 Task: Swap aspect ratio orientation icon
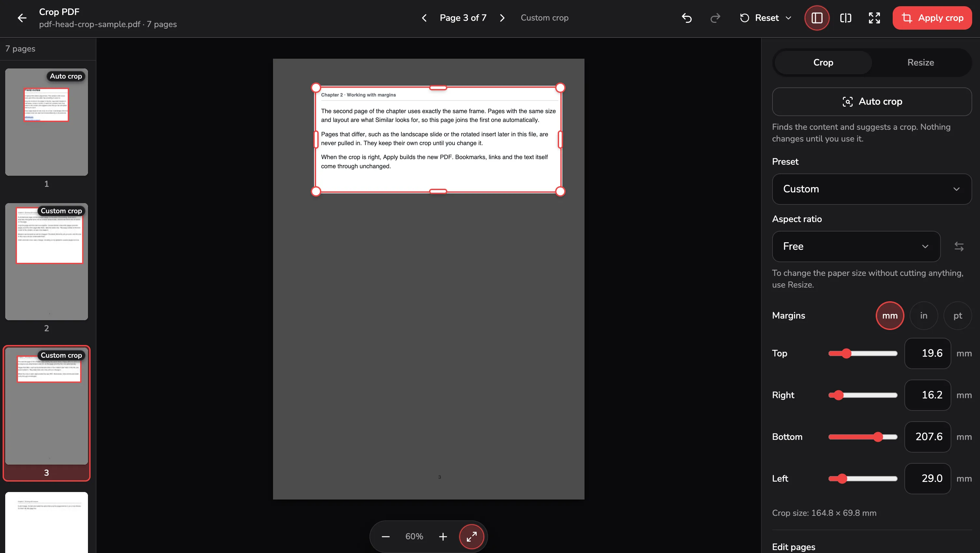pos(959,247)
